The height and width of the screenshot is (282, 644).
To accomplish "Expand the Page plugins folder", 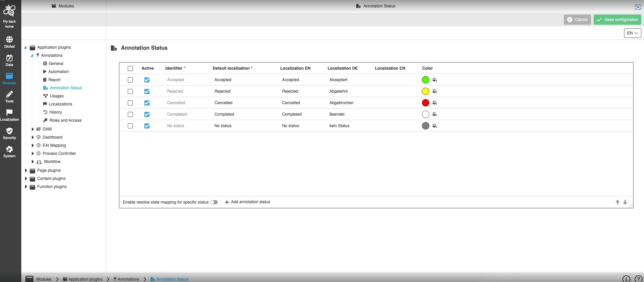I will click(26, 170).
